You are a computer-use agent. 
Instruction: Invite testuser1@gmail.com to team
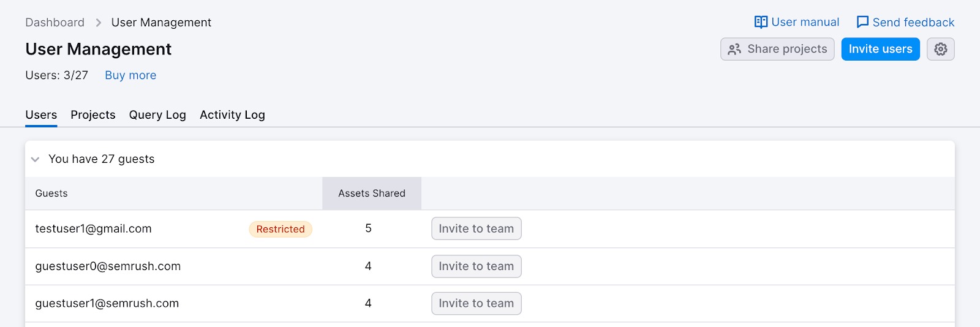pos(476,228)
